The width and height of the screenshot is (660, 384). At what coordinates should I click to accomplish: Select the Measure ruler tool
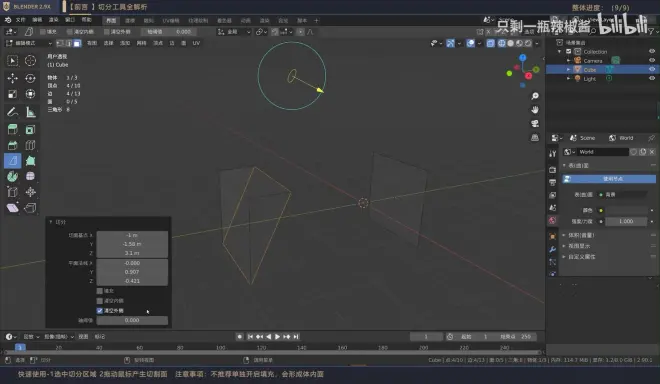pyautogui.click(x=30, y=112)
